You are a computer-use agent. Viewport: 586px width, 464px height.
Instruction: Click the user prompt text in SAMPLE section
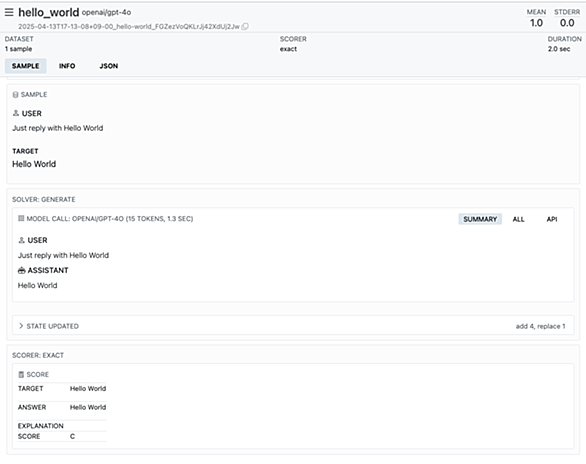58,128
